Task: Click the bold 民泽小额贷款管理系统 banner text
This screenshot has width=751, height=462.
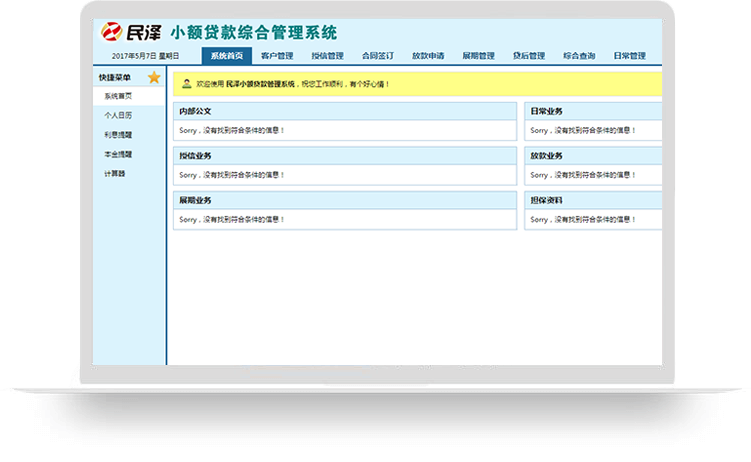Action: [x=260, y=84]
